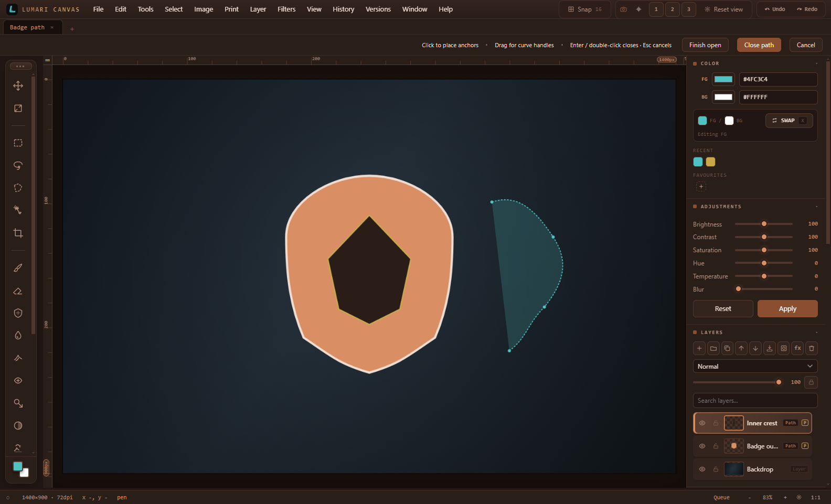
Task: Click the Move layer down arrow
Action: 755,348
